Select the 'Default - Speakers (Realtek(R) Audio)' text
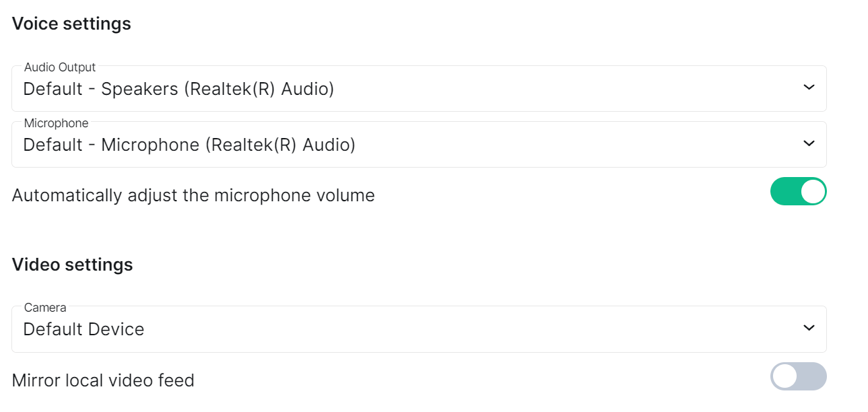The width and height of the screenshot is (868, 412). click(178, 89)
